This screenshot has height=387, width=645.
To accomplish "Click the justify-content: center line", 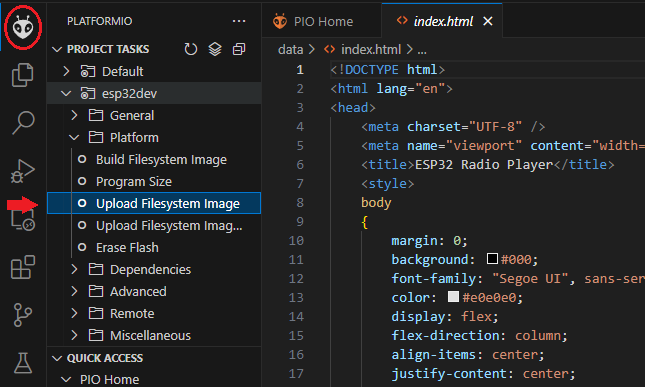I will coord(483,373).
